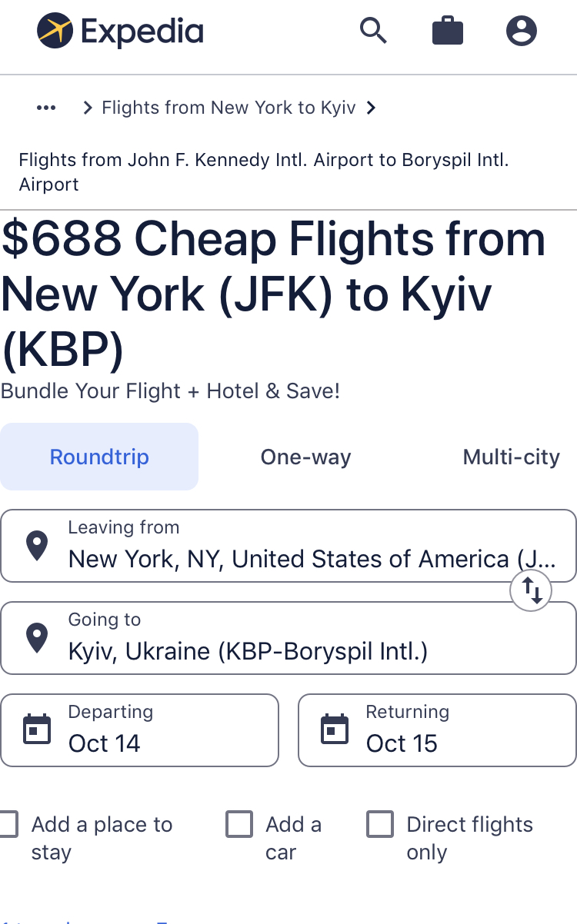This screenshot has height=924, width=577.
Task: Tick the Direct flights only checkbox
Action: pyautogui.click(x=380, y=824)
